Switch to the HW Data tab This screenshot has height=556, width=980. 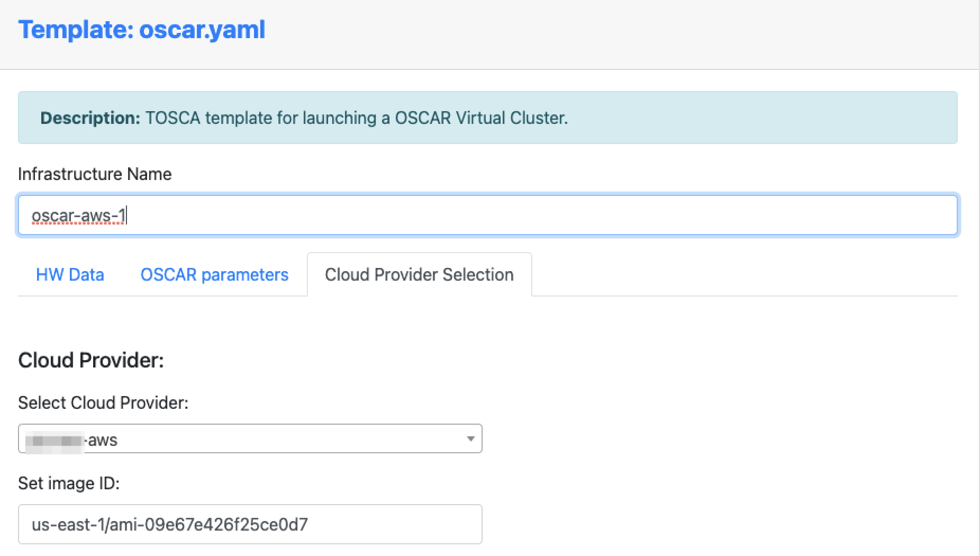[70, 274]
